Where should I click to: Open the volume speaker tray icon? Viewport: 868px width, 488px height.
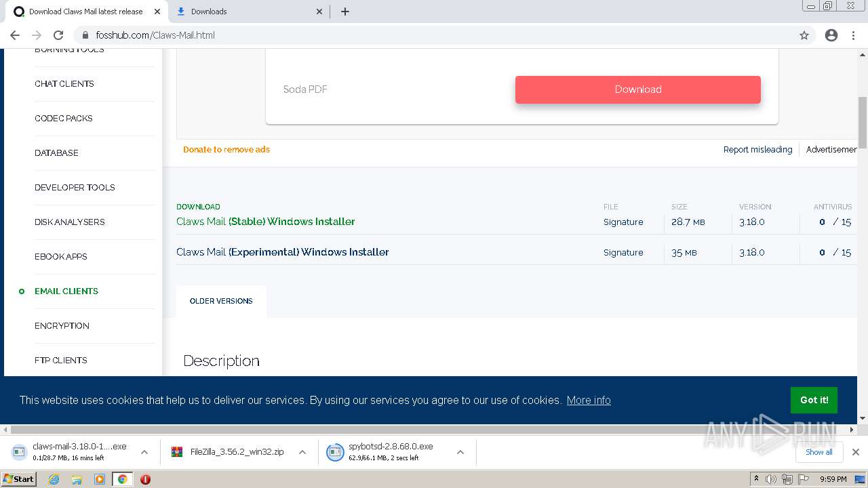pos(771,479)
